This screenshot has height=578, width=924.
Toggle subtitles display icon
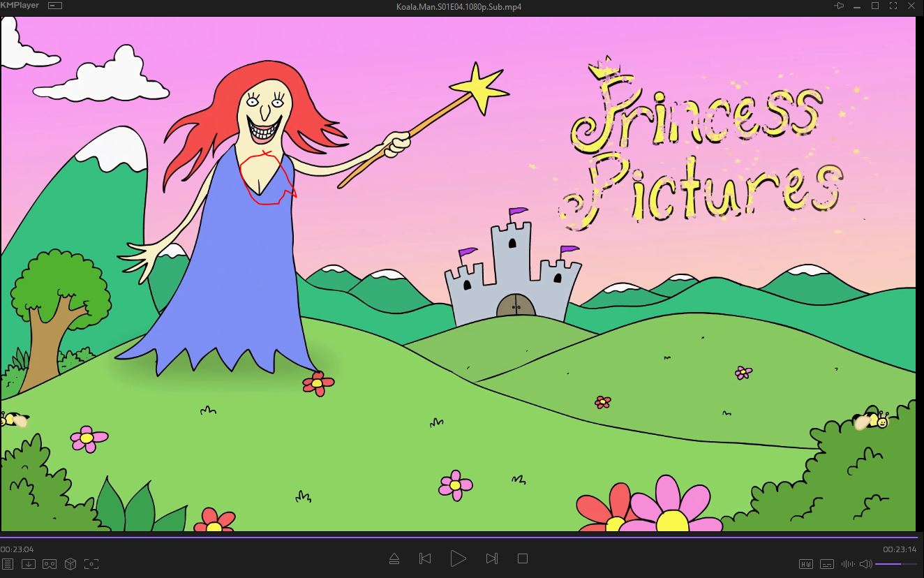[x=827, y=564]
